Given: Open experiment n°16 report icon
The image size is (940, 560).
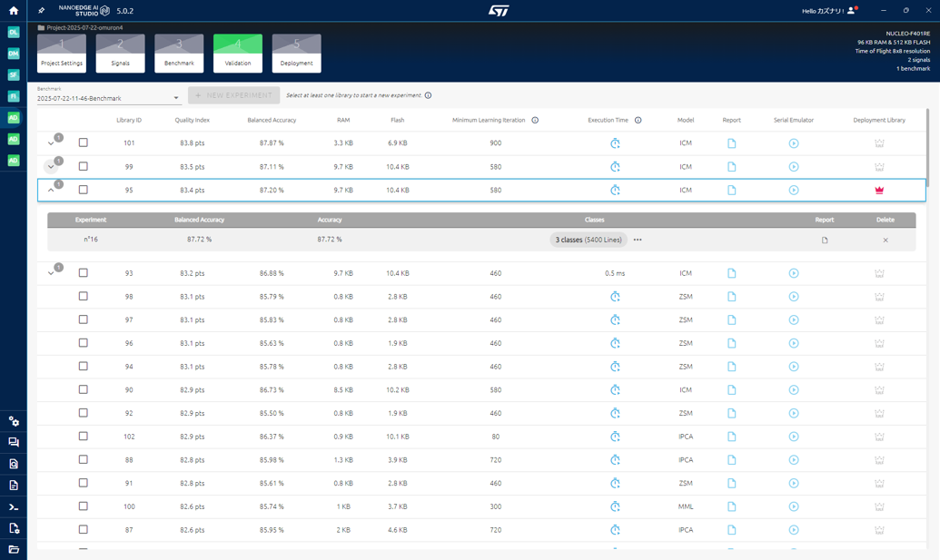Looking at the screenshot, I should 824,241.
